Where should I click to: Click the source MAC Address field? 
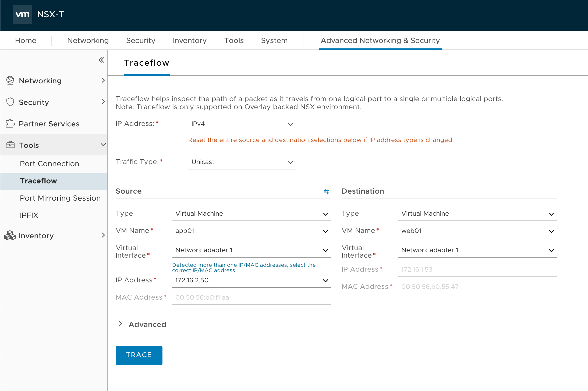click(251, 297)
